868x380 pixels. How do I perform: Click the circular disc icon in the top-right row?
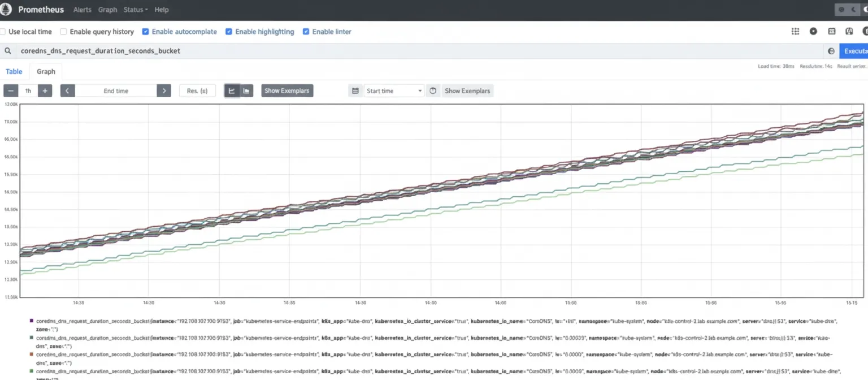pos(813,32)
